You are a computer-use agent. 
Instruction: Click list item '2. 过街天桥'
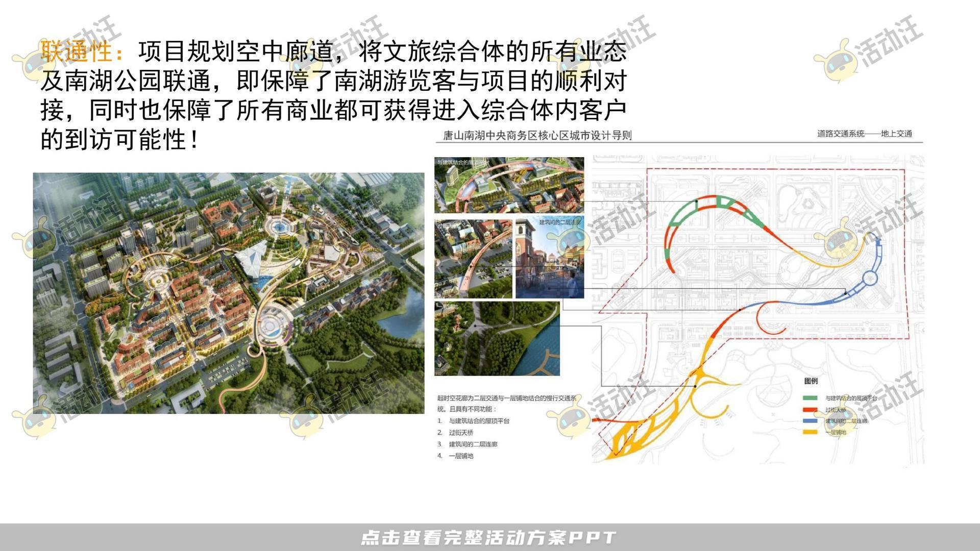[x=455, y=433]
